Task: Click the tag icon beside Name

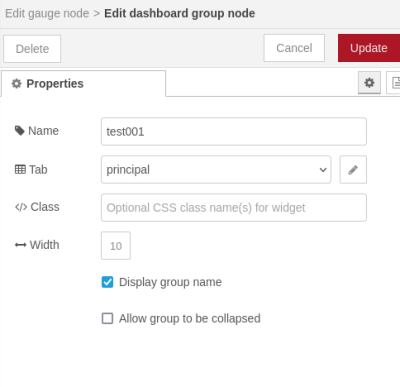Action: [20, 131]
